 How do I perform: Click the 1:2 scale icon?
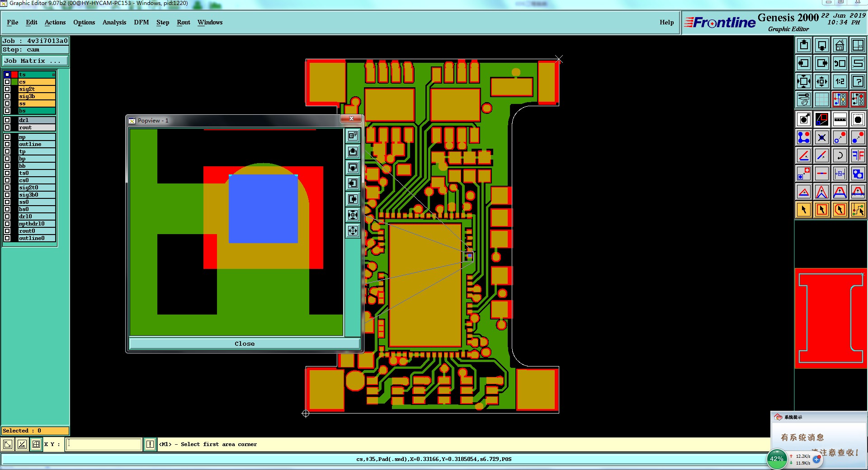[840, 81]
